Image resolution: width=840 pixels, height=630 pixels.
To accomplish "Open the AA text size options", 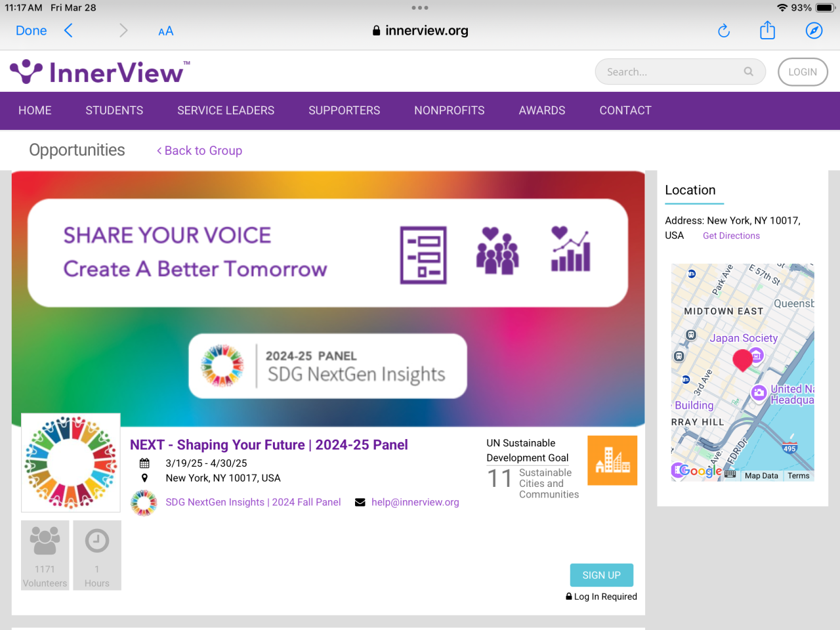I will tap(166, 31).
